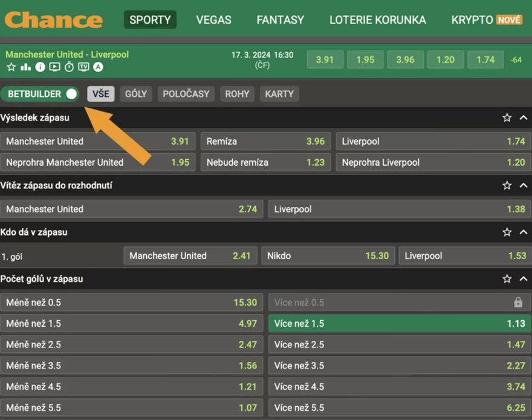The image size is (532, 420).
Task: Open the Vegas section
Action: tap(214, 20)
